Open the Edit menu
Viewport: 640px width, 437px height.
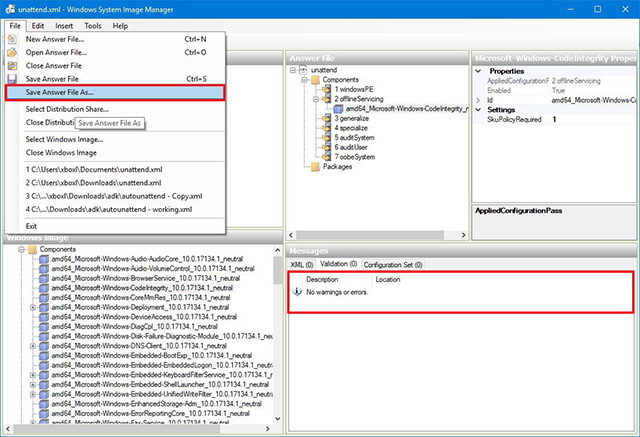(x=38, y=26)
